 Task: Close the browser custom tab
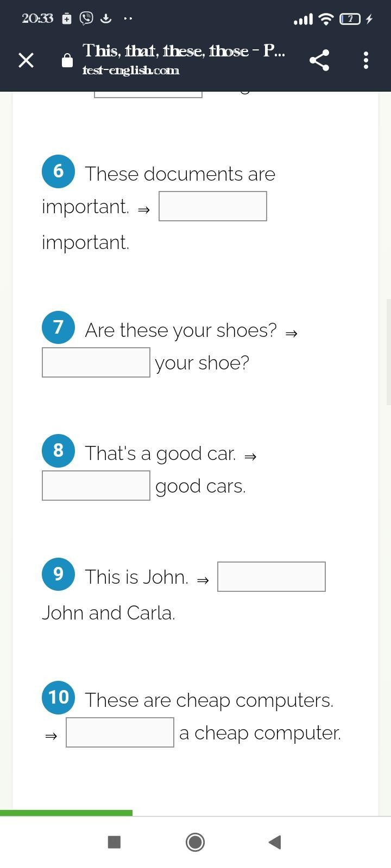(26, 60)
